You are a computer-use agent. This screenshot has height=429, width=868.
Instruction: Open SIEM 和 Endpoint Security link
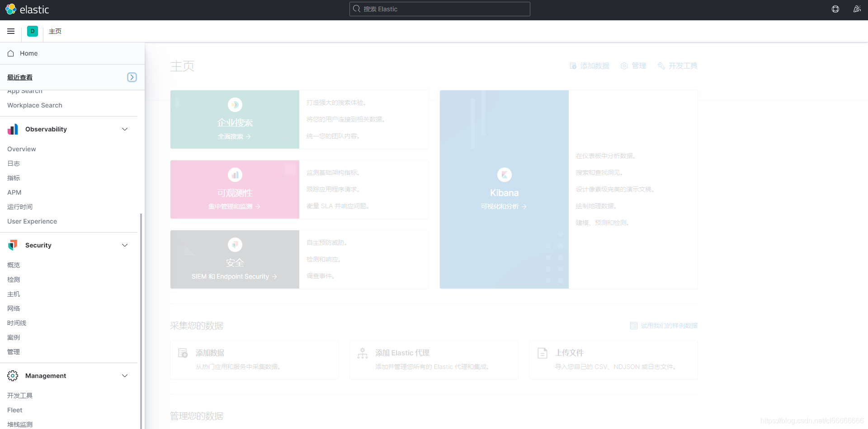point(234,276)
